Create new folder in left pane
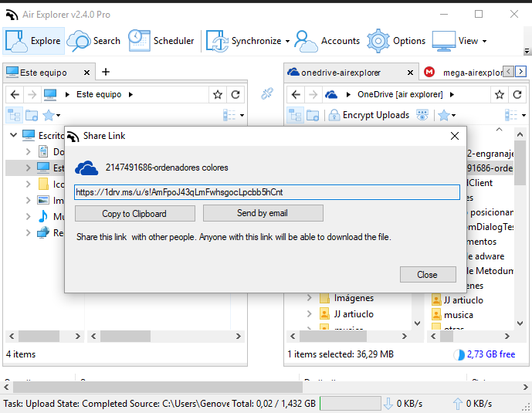 (x=32, y=115)
